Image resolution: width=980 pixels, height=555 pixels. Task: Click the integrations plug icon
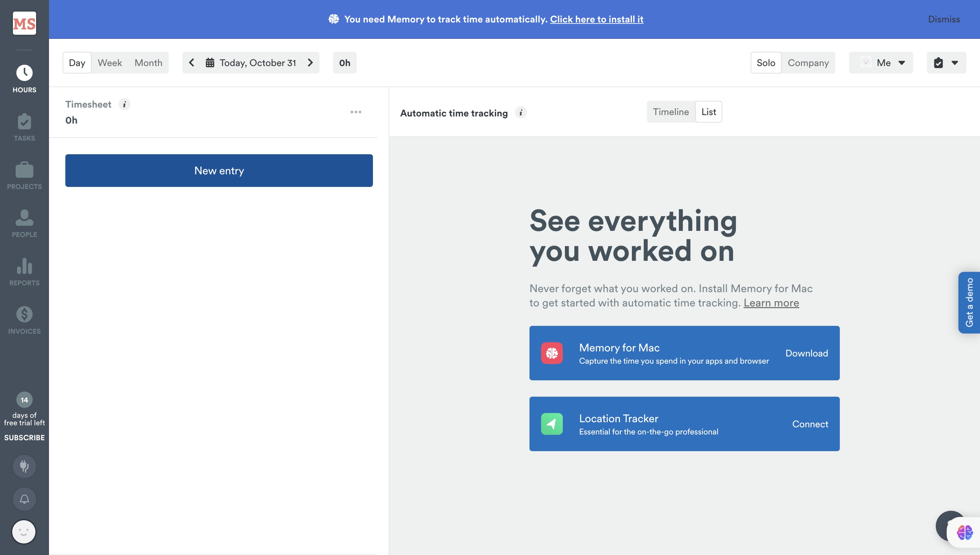coord(24,466)
